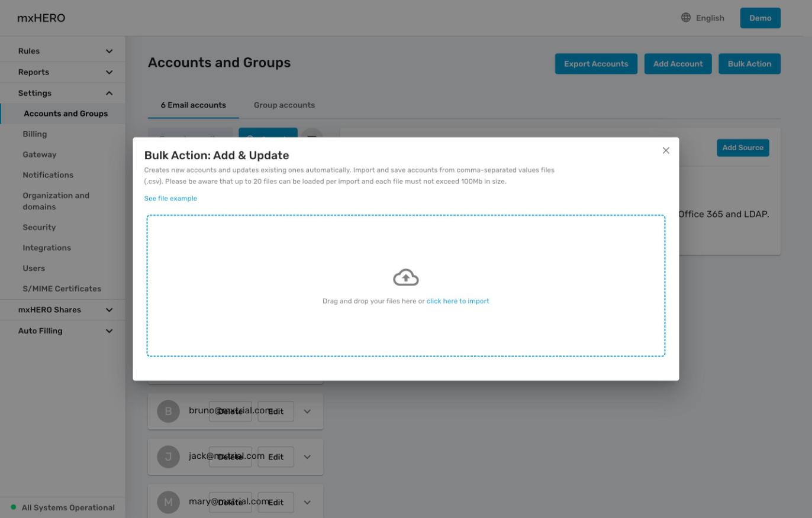Click the mxHERO logo
The height and width of the screenshot is (518, 812).
tap(41, 18)
